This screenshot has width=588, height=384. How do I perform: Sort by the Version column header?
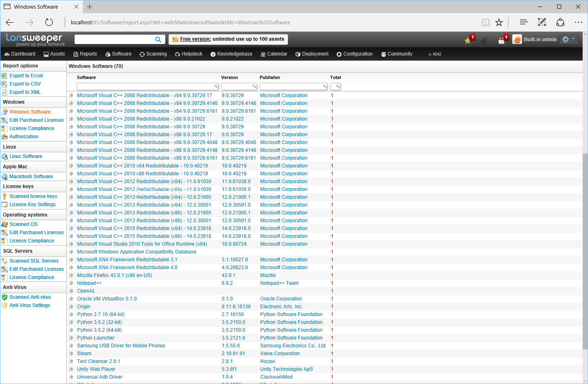pos(230,77)
